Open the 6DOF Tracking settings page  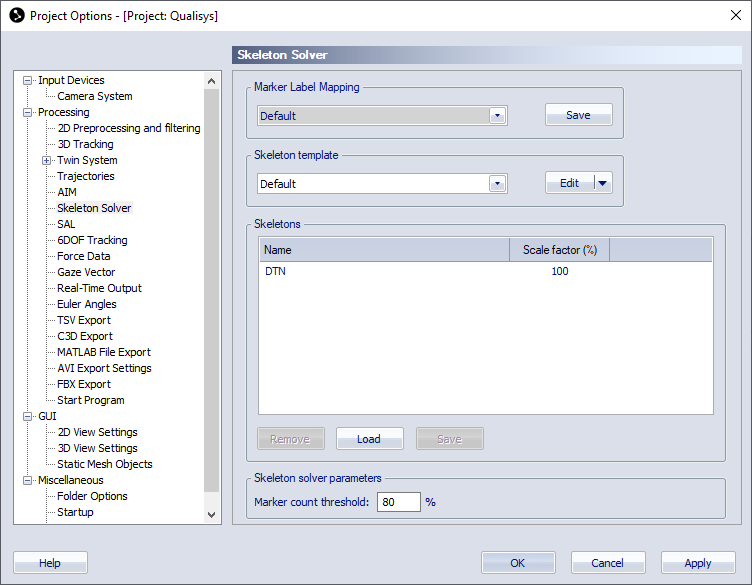click(x=92, y=240)
